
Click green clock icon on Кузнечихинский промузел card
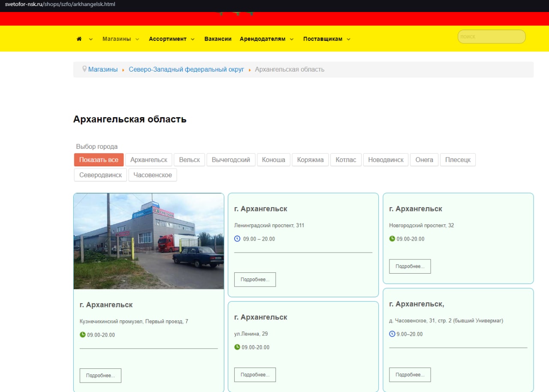click(83, 335)
